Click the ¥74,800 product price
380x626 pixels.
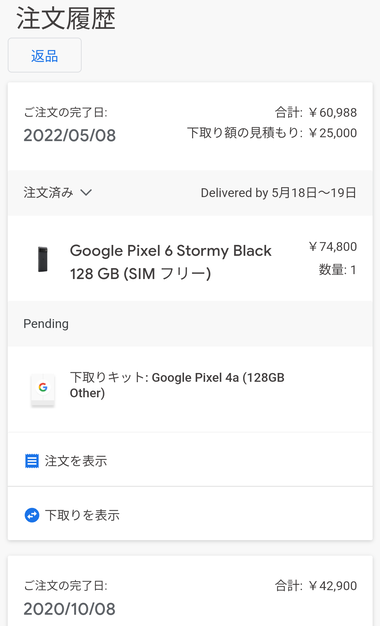click(x=332, y=247)
